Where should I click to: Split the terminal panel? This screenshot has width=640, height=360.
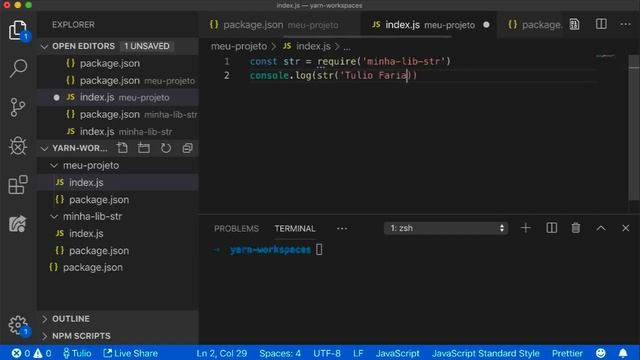[551, 228]
